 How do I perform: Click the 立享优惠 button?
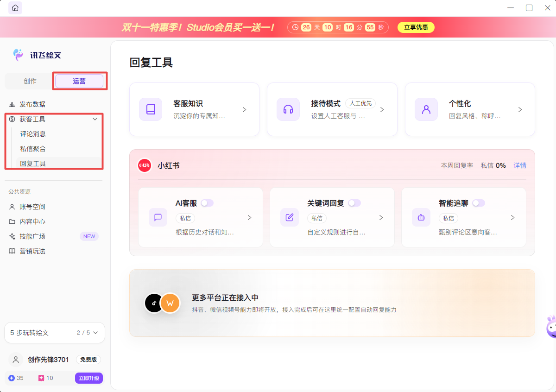pos(416,27)
